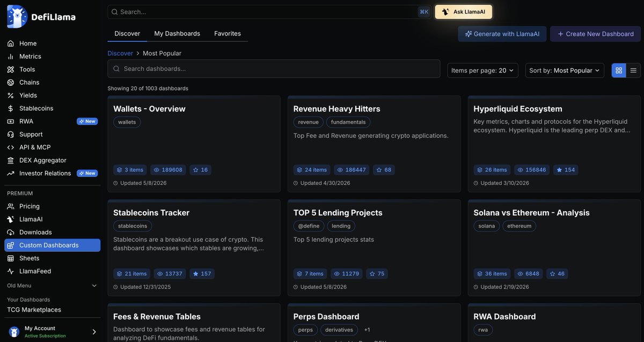Screen dimensions: 644x342
Task: Click the Search dashboards input field
Action: 274,69
